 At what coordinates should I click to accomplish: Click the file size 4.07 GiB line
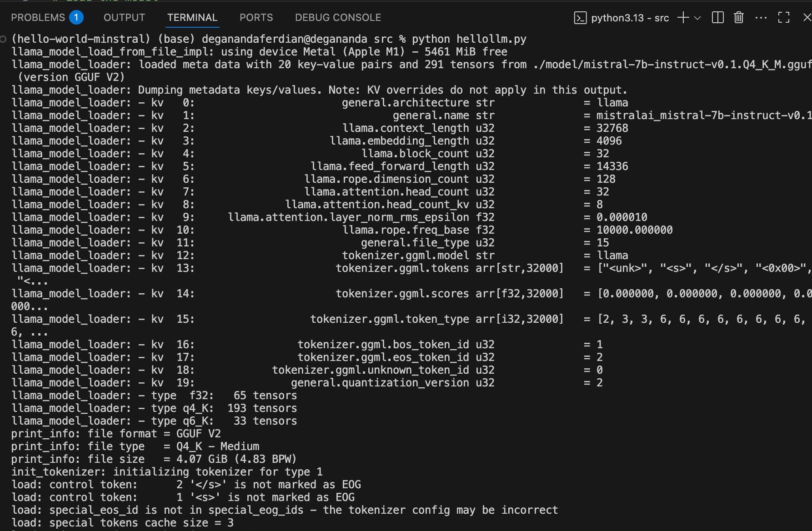click(x=154, y=459)
